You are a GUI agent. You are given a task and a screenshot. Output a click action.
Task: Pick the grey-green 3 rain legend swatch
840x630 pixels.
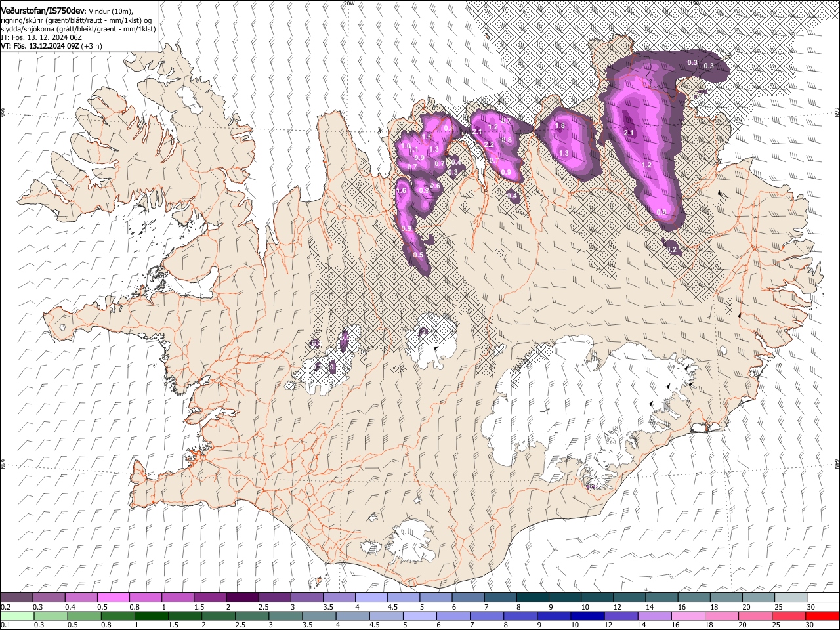point(285,616)
